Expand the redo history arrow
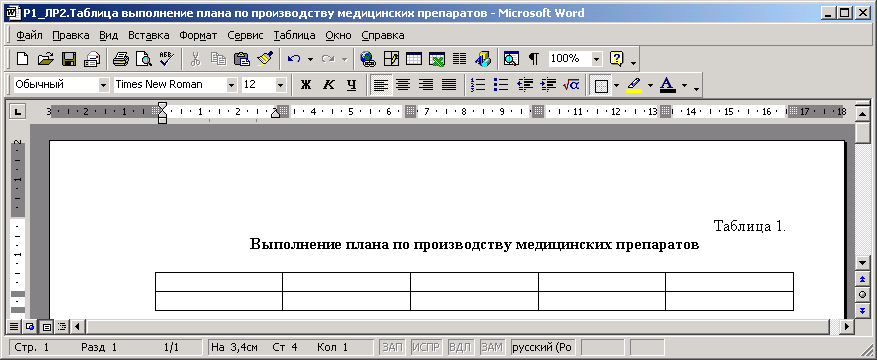 (x=345, y=58)
